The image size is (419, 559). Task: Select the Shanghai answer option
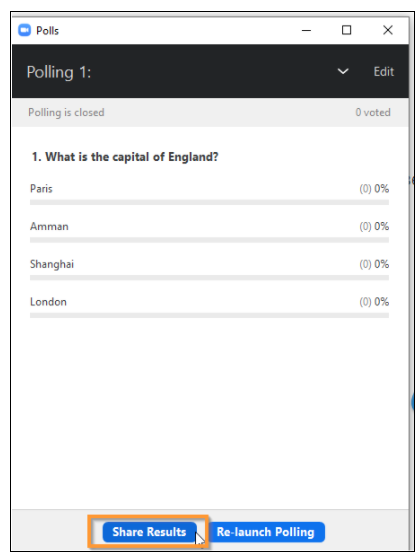[x=52, y=264]
